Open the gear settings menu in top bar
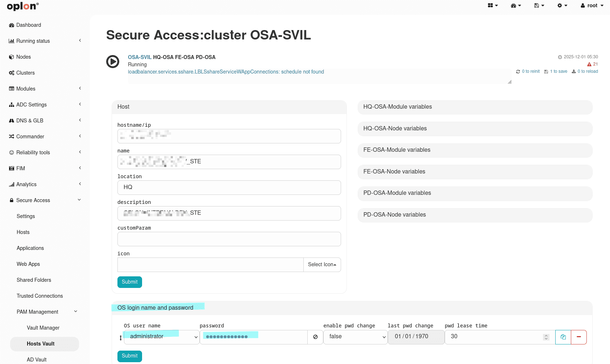This screenshot has height=364, width=610. tap(562, 5)
